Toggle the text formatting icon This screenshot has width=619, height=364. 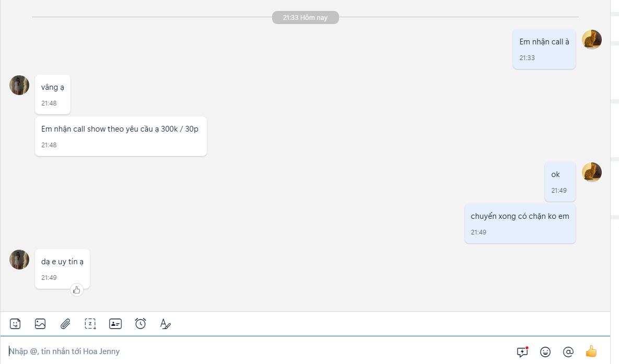(165, 324)
